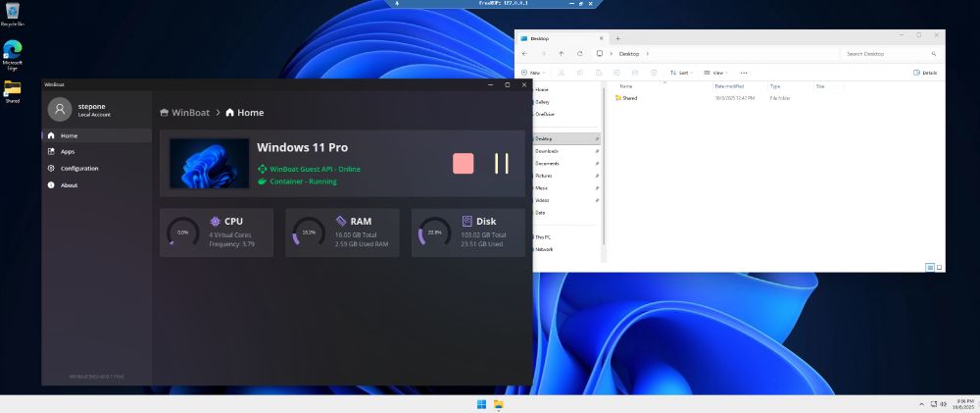Open the New dropdown in File Explorer

pyautogui.click(x=533, y=73)
